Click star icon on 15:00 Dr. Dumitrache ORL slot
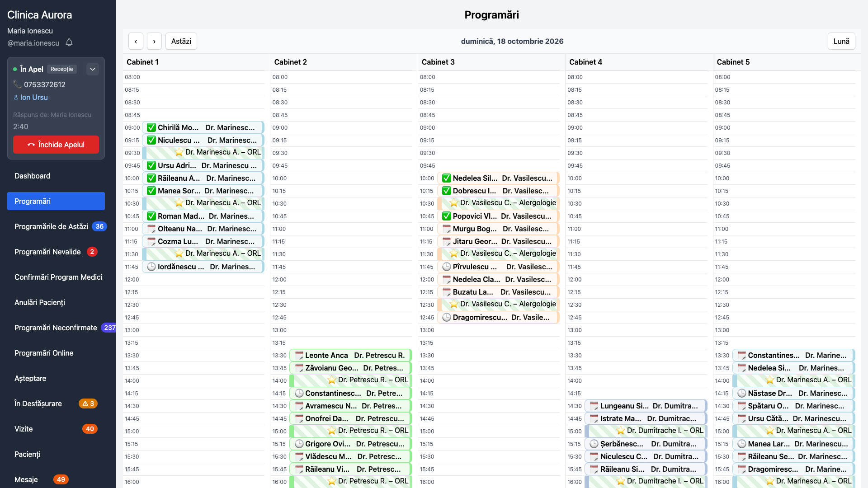 tap(621, 431)
